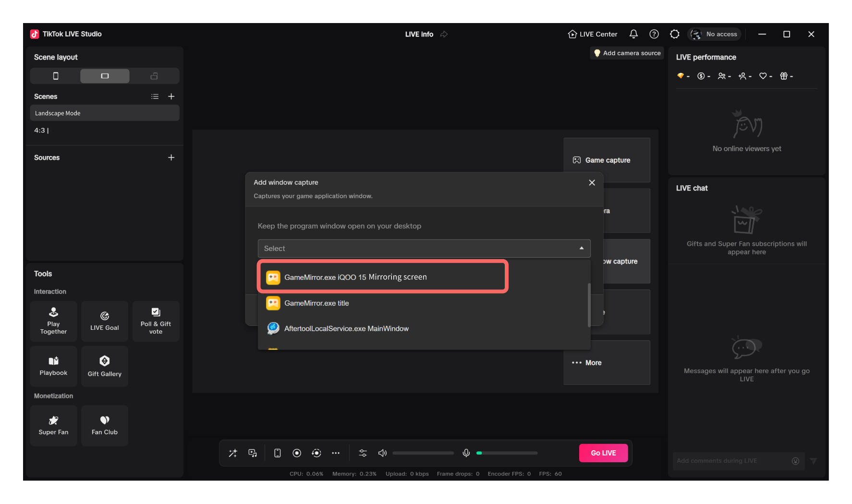
Task: Expand the Select window dropdown
Action: point(424,249)
